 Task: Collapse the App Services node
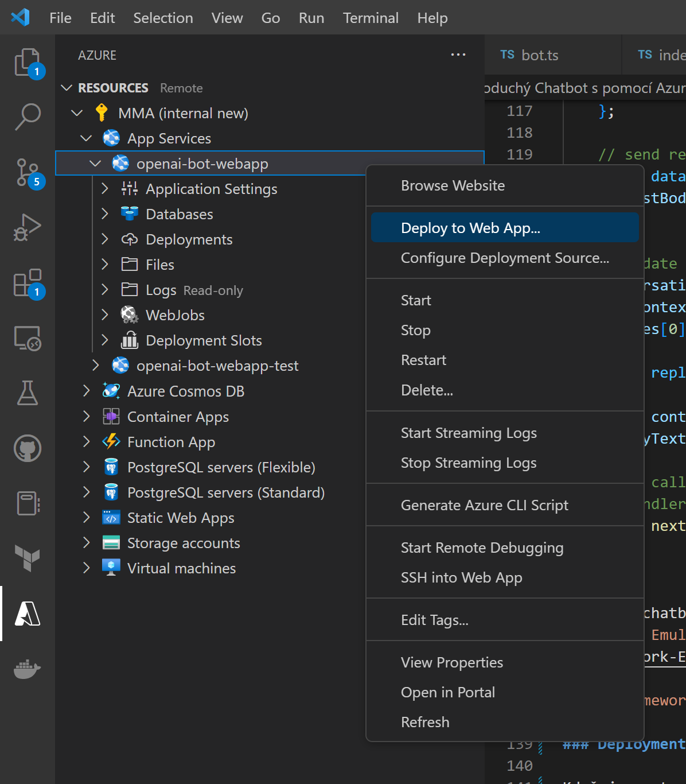tap(86, 138)
